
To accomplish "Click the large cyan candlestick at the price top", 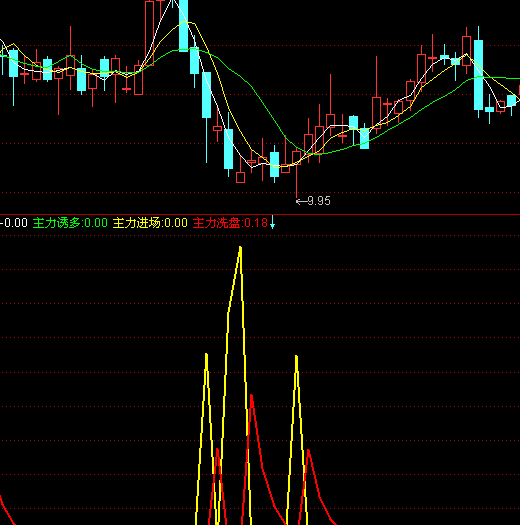I will [x=183, y=26].
